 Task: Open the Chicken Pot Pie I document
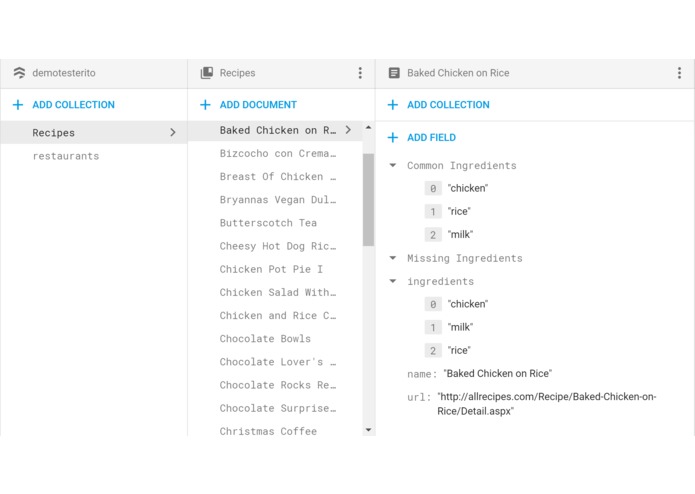271,269
